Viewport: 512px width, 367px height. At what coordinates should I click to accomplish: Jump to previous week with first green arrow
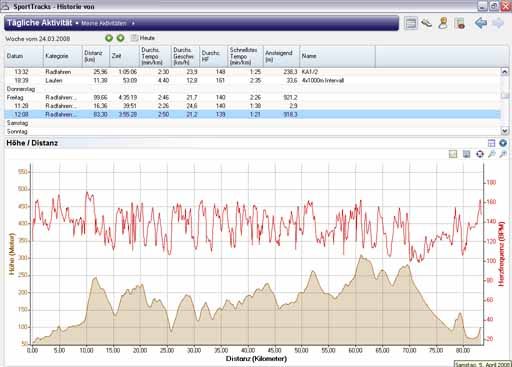point(109,38)
